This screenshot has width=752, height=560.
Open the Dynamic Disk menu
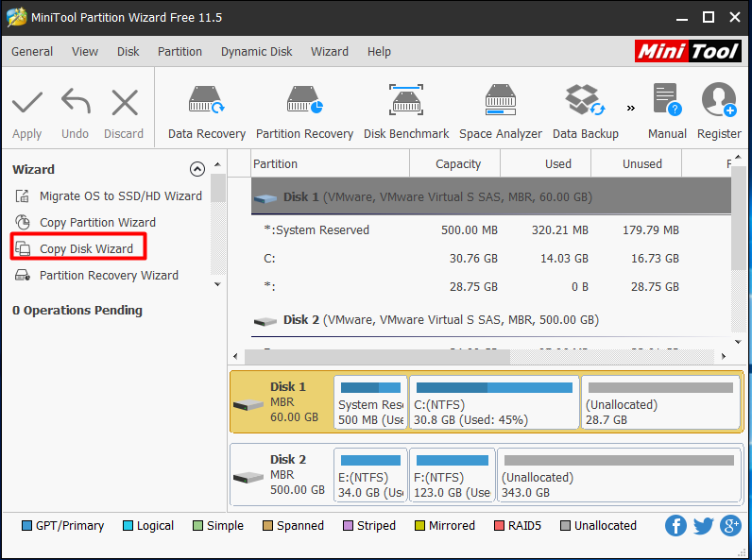[256, 52]
